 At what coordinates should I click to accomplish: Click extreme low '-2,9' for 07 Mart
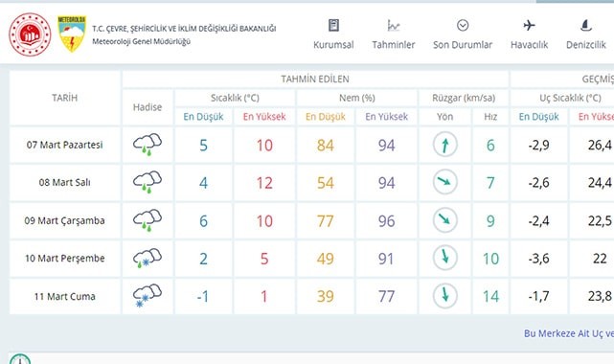point(539,146)
